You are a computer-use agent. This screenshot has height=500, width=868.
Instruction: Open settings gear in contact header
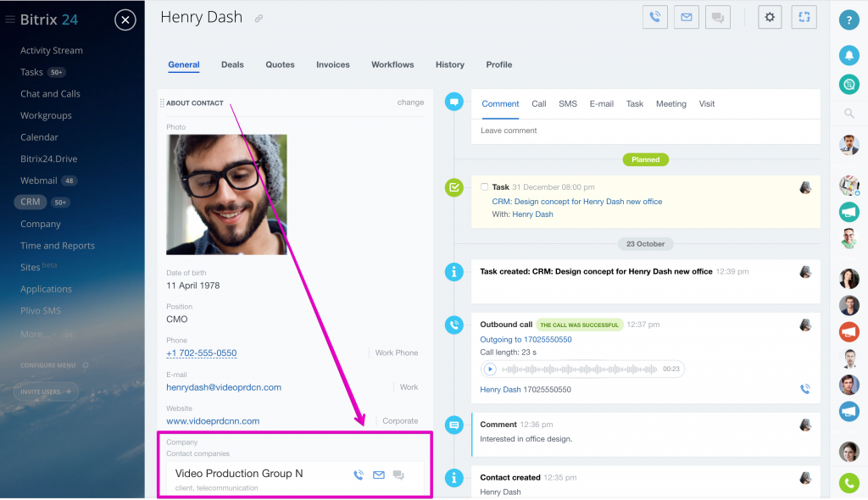[x=770, y=17]
